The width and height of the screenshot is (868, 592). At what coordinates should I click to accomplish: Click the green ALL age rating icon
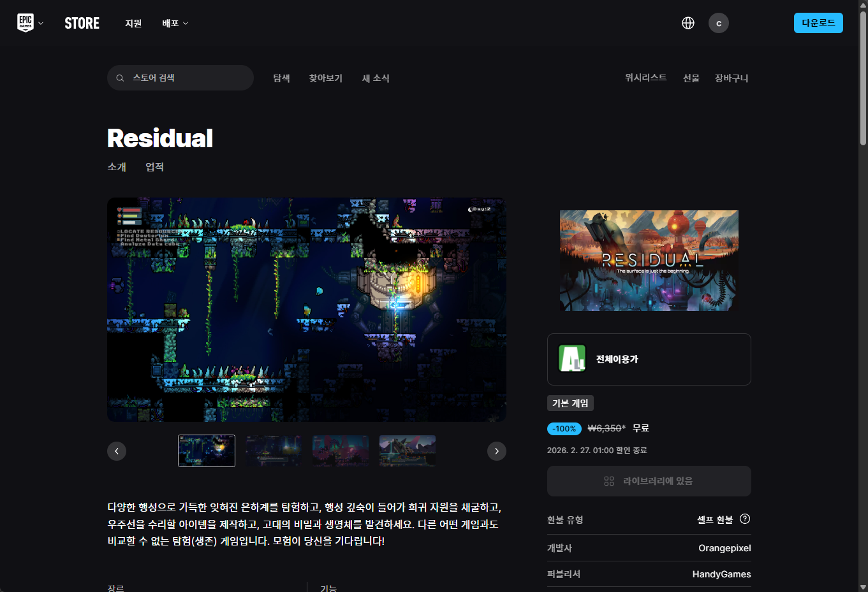click(572, 358)
